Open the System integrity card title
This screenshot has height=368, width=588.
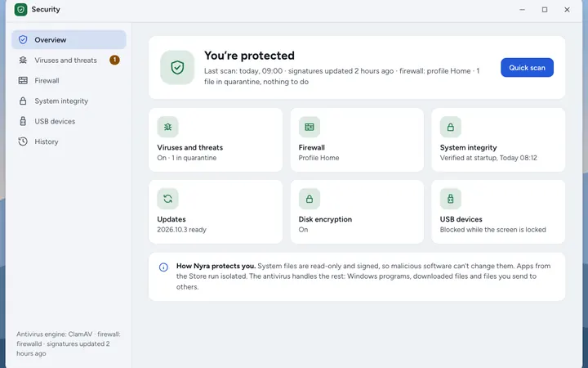point(468,147)
